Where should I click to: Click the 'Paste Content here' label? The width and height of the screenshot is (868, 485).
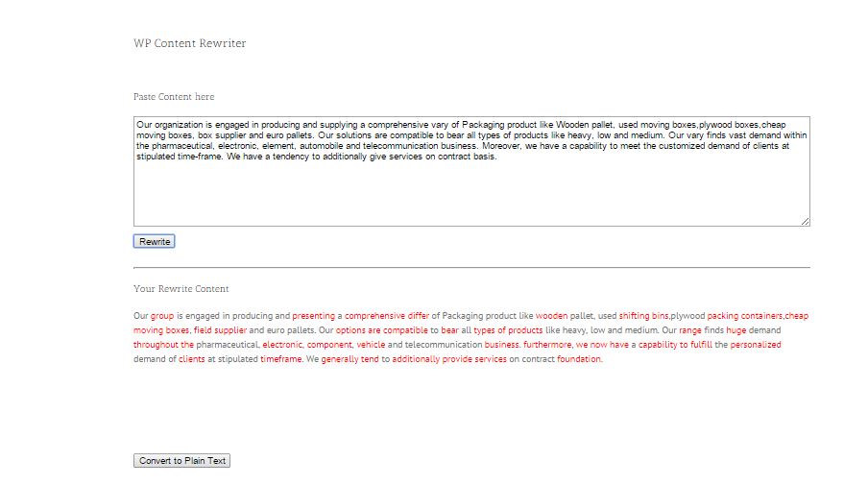click(174, 97)
